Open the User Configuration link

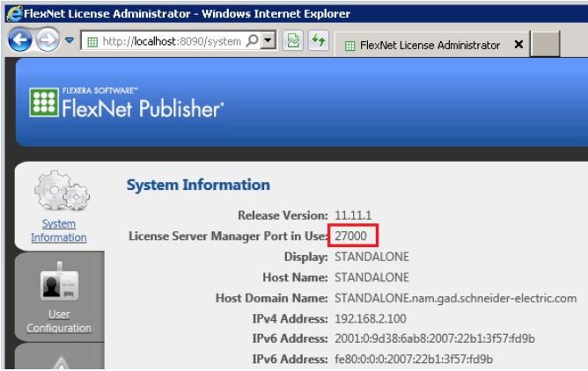click(x=59, y=321)
